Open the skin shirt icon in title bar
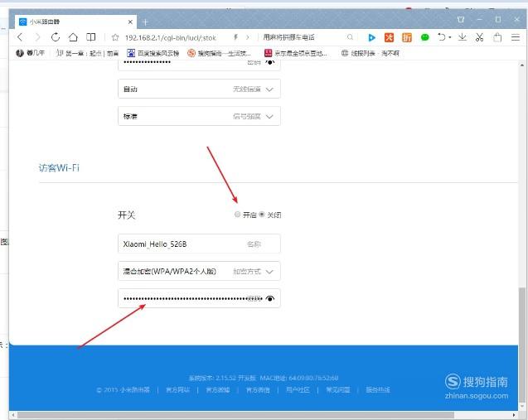 tap(461, 20)
